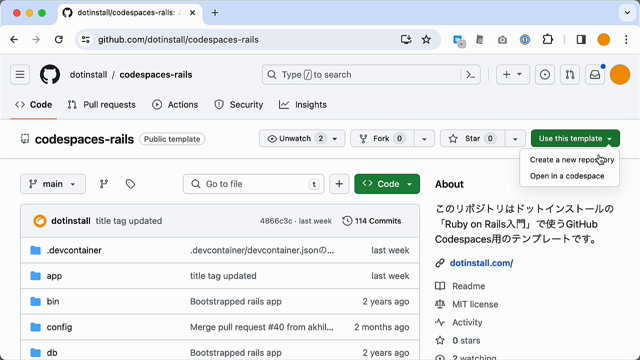640x360 pixels.
Task: Open the app folder
Action: (x=54, y=276)
